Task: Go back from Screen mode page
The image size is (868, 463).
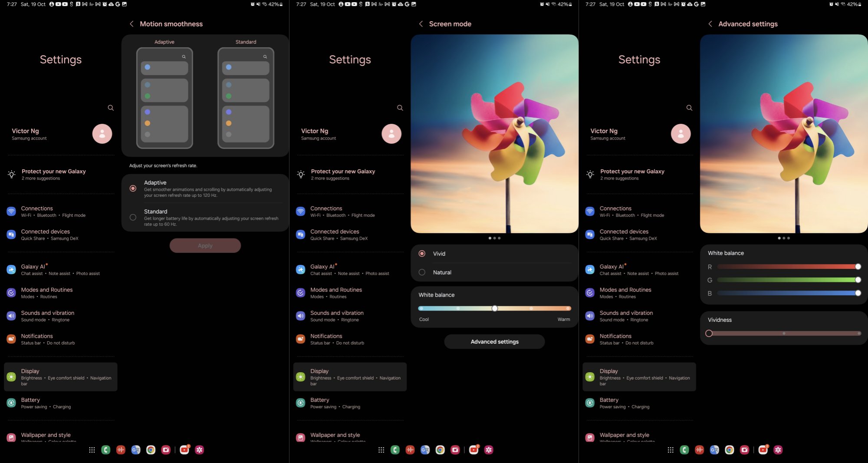Action: tap(421, 24)
